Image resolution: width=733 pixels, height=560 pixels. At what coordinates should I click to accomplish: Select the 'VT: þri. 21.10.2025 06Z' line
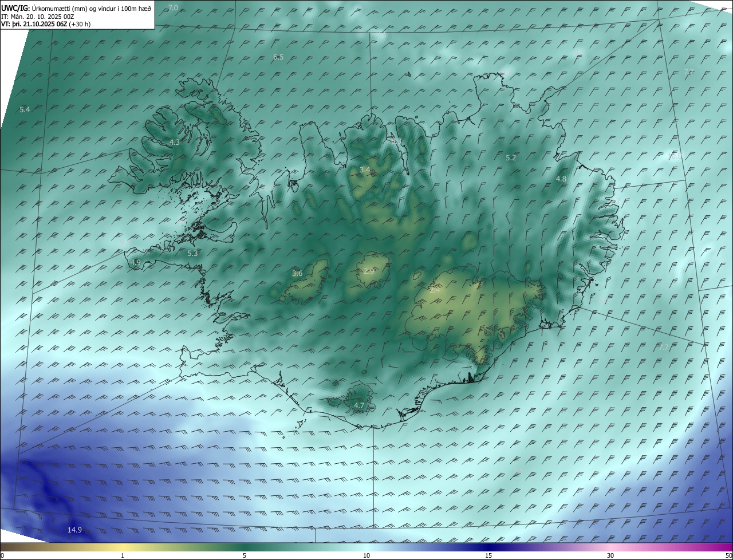point(34,24)
